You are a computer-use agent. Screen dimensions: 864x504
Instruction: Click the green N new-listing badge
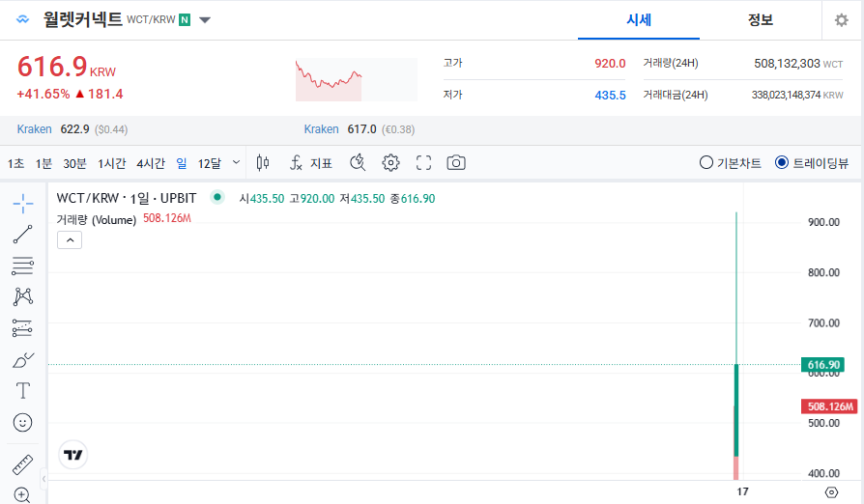[x=185, y=20]
